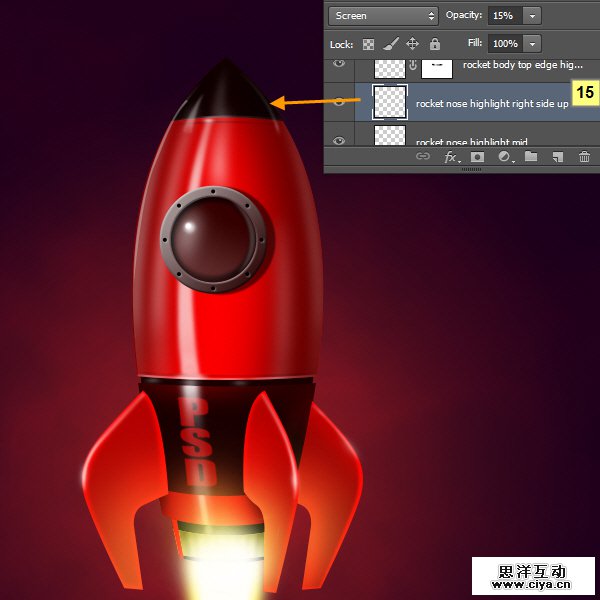Open the fx layer style menu

click(451, 157)
